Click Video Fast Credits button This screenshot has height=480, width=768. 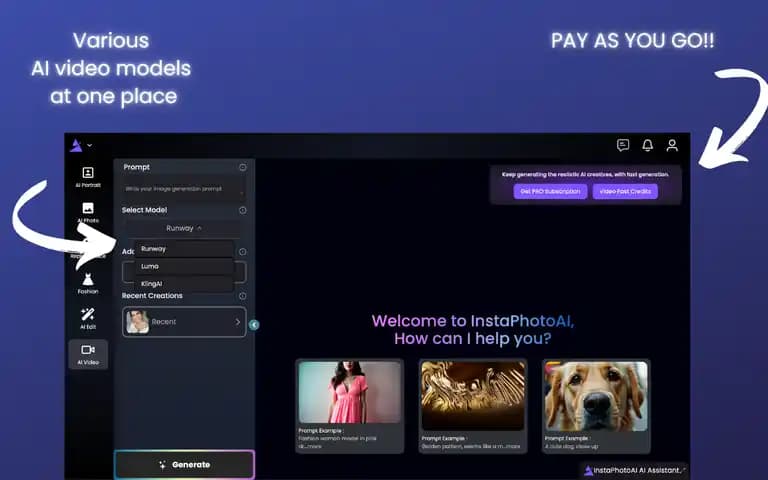(625, 191)
